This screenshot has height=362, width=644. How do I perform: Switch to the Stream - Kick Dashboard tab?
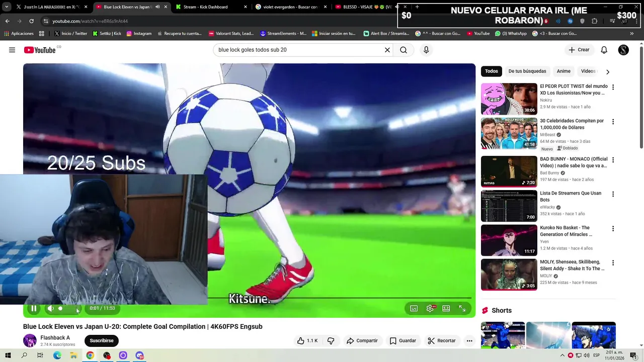tap(211, 7)
